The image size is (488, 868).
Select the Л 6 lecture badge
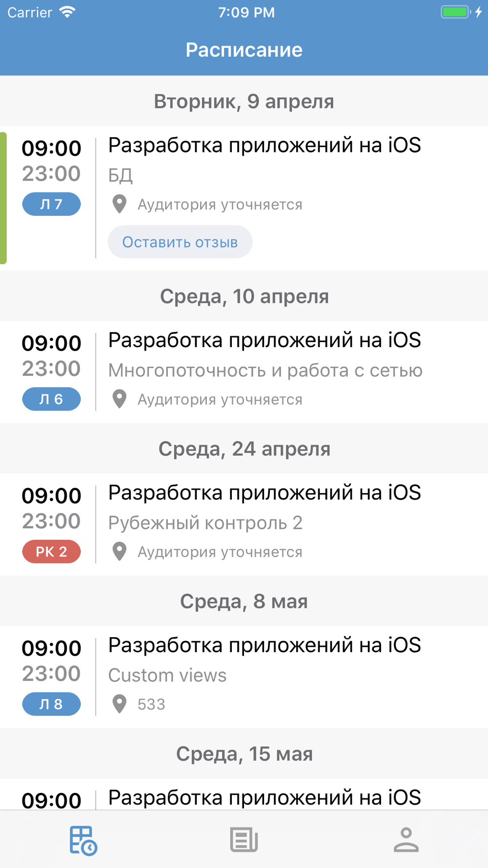coord(51,399)
